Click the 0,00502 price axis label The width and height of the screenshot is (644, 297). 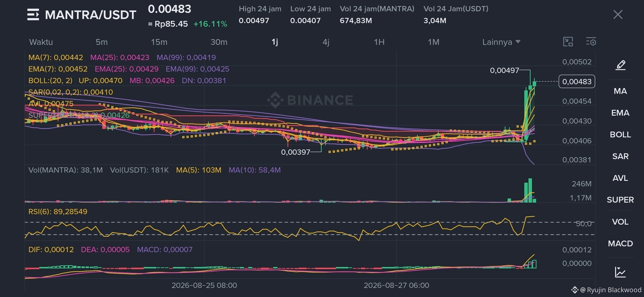tap(577, 62)
